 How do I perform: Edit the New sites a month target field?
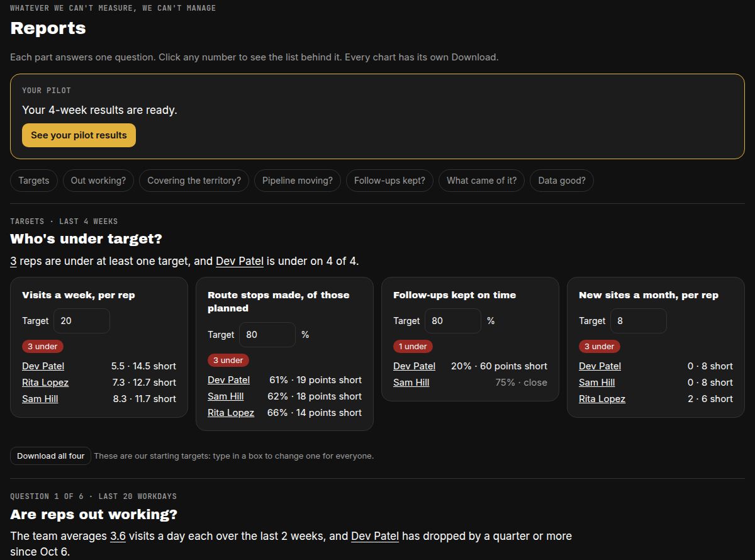[639, 321]
